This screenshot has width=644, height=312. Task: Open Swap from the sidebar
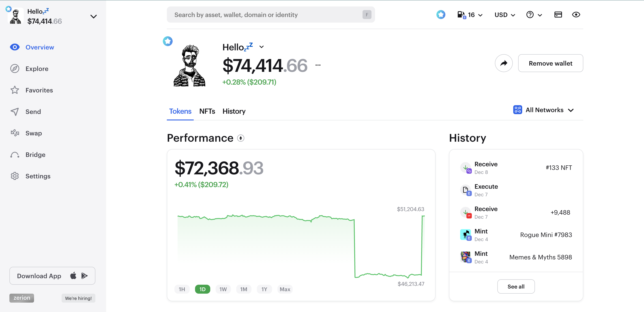click(x=34, y=133)
